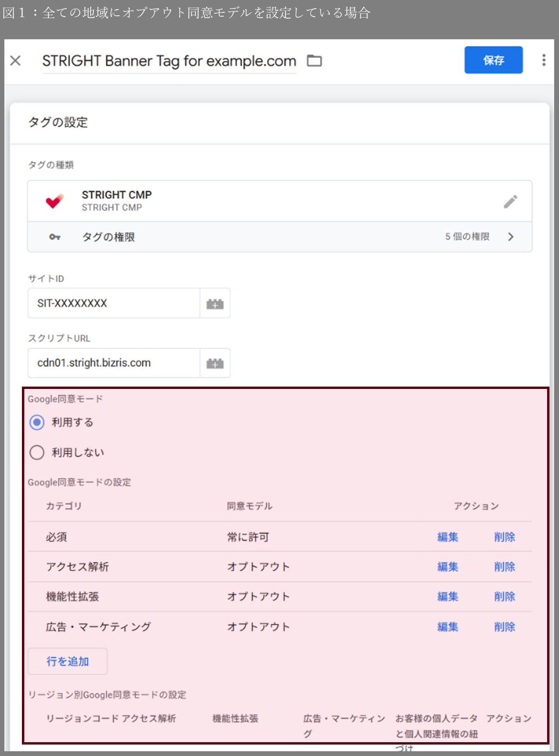The width and height of the screenshot is (559, 756).
Task: Click 削除 for the アクセス解析 row
Action: [x=505, y=567]
